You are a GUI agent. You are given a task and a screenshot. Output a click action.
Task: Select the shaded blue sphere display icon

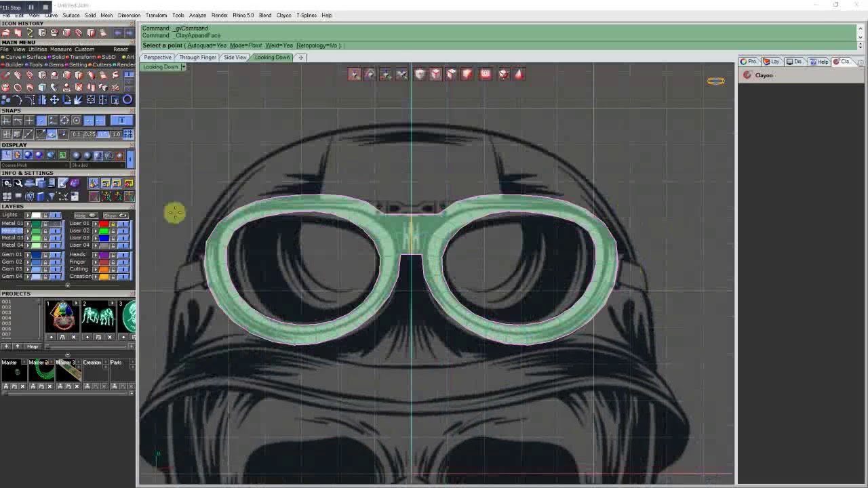[x=27, y=155]
